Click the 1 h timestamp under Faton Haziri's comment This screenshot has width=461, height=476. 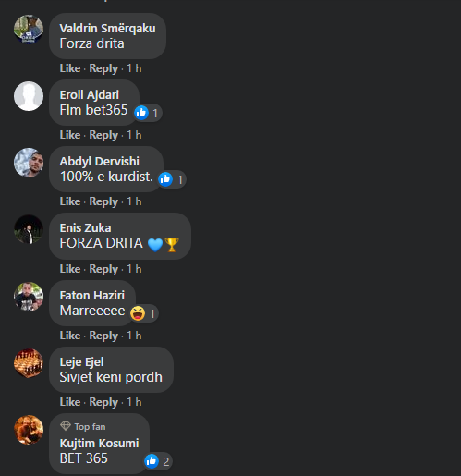134,336
